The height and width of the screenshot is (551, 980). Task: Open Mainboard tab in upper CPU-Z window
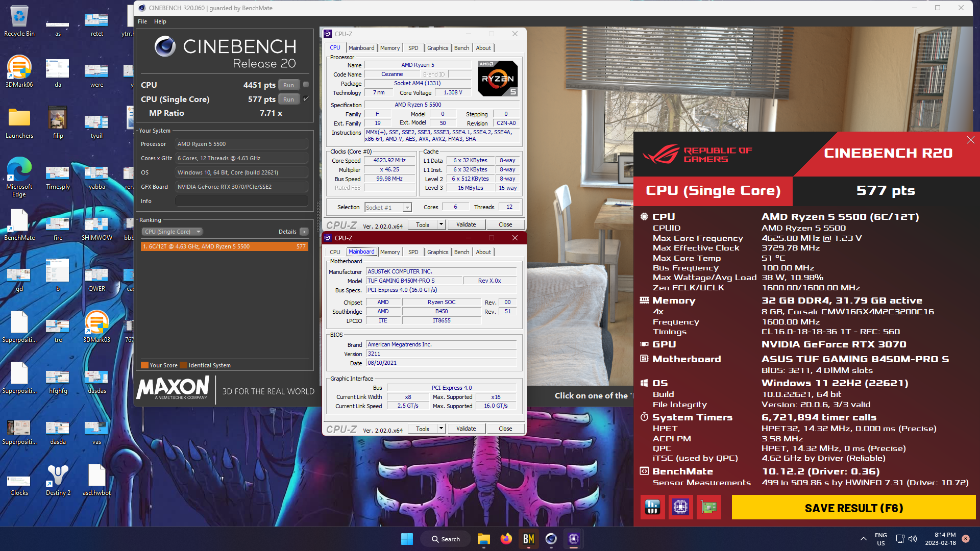pyautogui.click(x=361, y=48)
